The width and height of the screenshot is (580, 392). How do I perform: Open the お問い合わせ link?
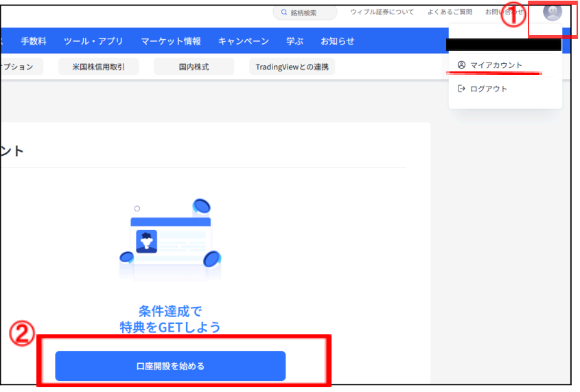pyautogui.click(x=503, y=12)
